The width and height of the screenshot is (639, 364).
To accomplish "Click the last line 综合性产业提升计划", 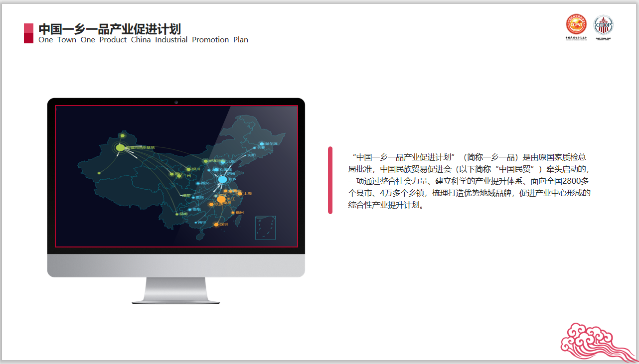I will 386,205.
